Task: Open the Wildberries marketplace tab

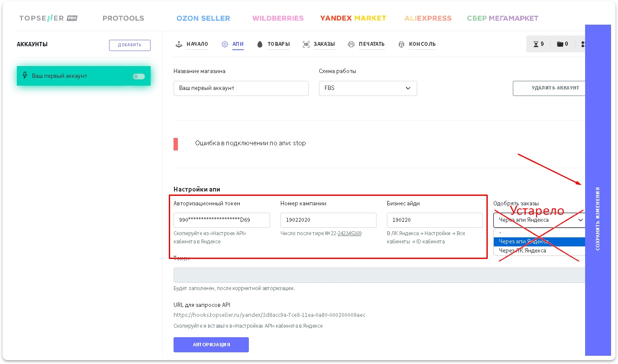Action: click(x=278, y=18)
